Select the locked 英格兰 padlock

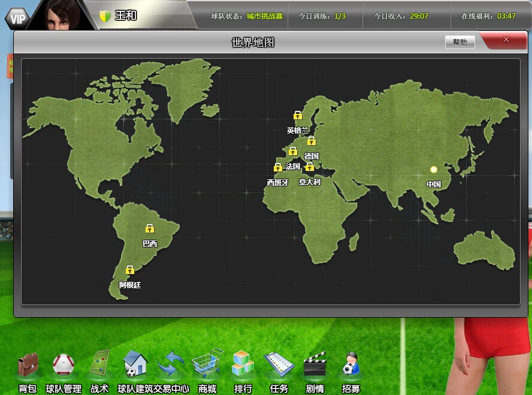coord(298,115)
